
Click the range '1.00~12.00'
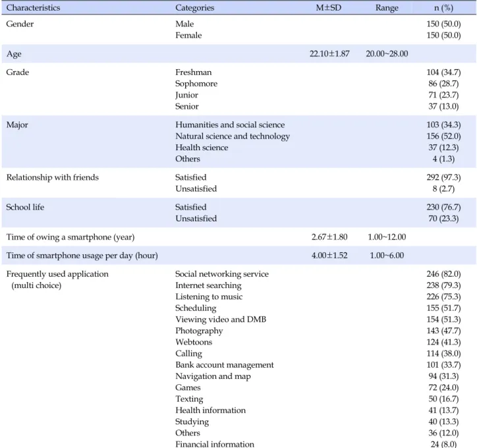387,237
